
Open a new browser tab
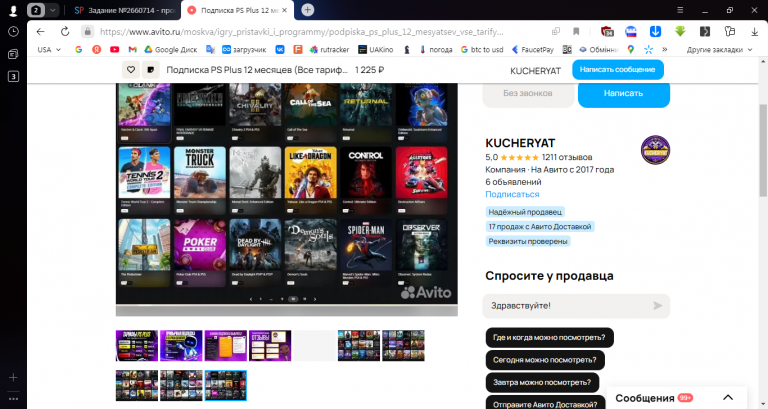click(x=308, y=10)
